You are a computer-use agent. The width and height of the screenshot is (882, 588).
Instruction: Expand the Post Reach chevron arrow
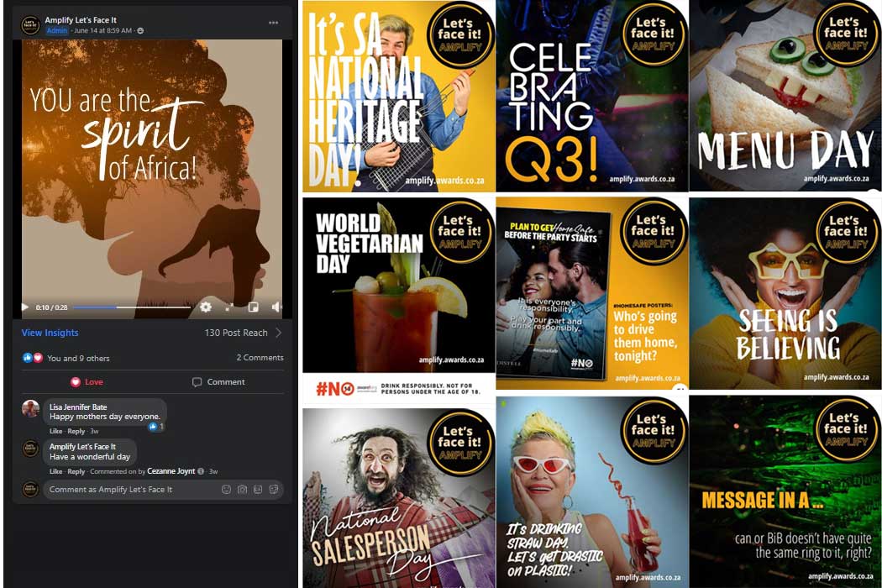point(278,333)
